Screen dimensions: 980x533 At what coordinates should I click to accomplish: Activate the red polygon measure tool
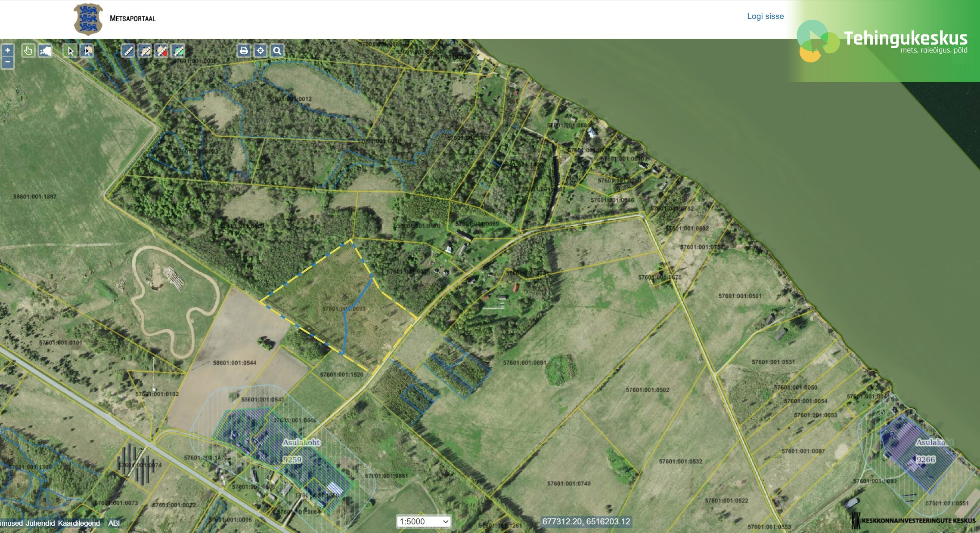tap(161, 51)
